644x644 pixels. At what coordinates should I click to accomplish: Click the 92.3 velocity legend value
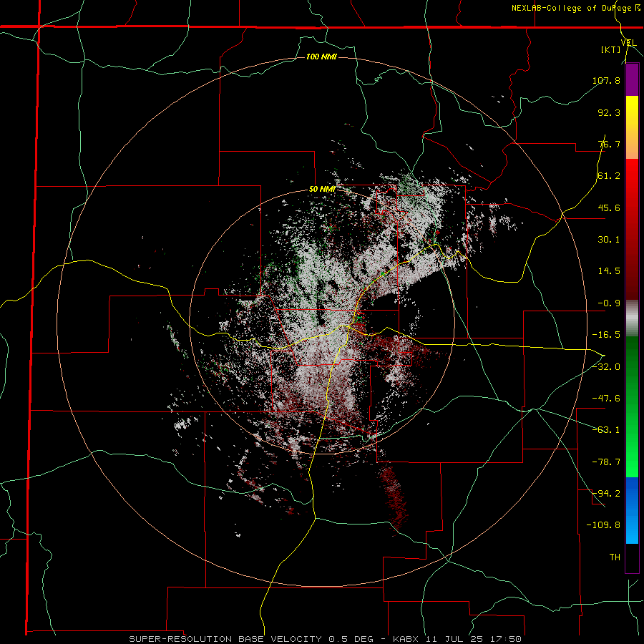pos(609,112)
